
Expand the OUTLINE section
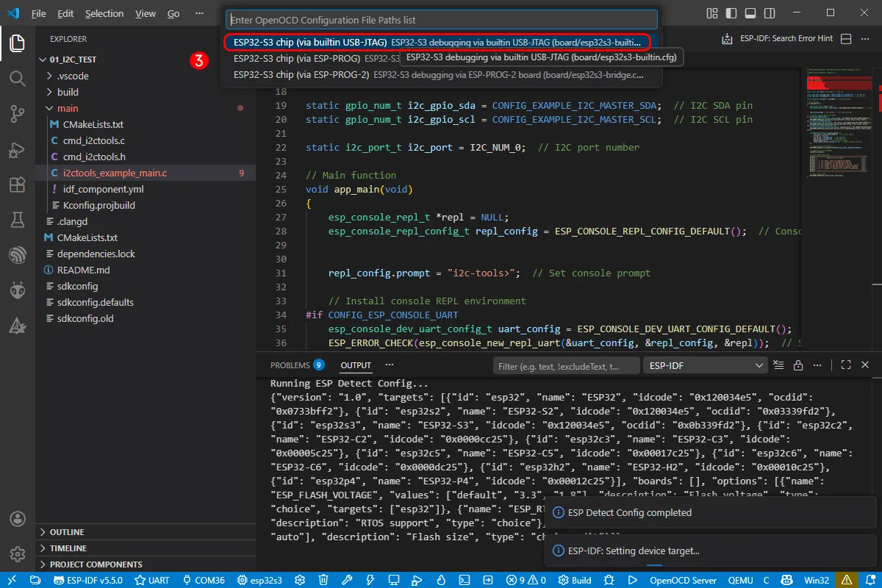[x=66, y=532]
